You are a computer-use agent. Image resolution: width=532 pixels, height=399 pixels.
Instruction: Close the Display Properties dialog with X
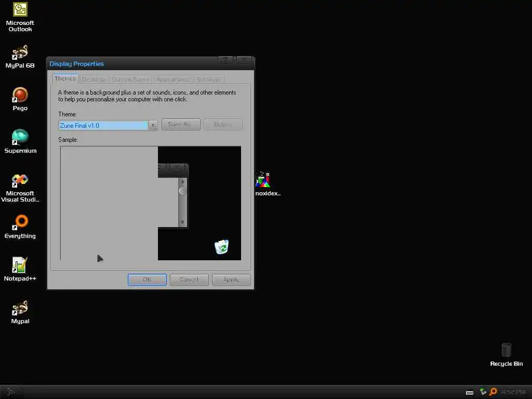point(244,60)
